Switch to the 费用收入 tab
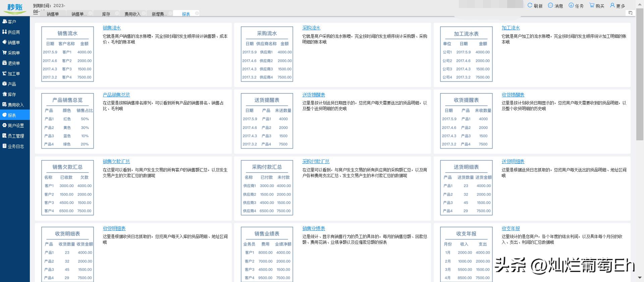This screenshot has width=644, height=282. [132, 14]
